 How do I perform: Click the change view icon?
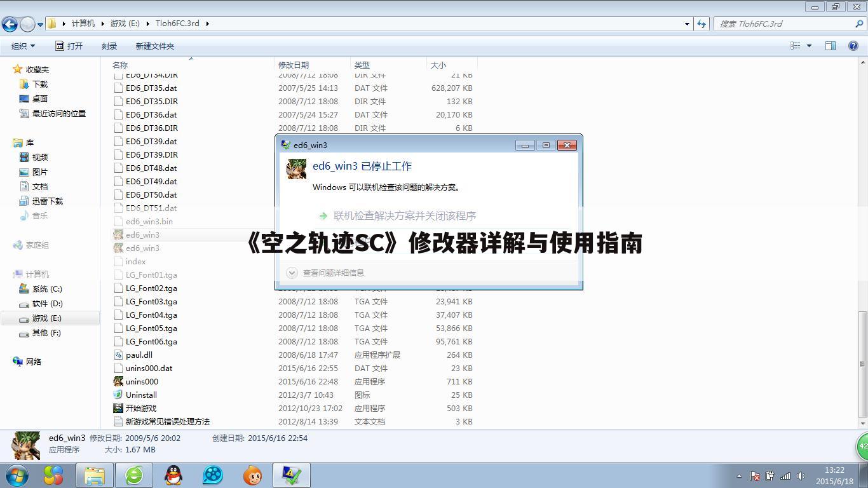(795, 46)
